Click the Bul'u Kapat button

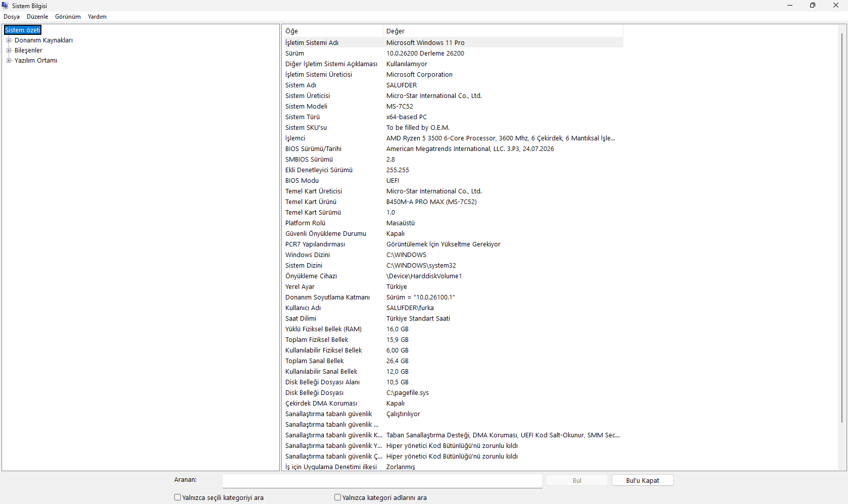click(642, 481)
